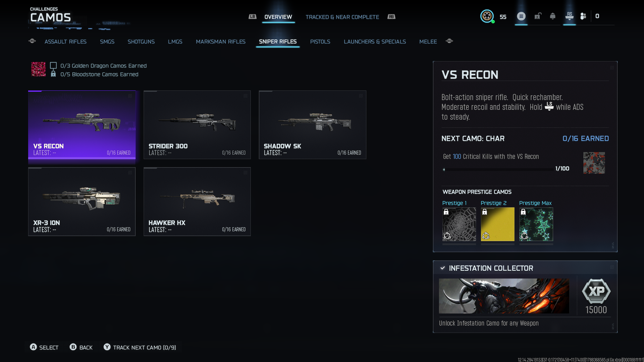Viewport: 644px width, 362px height.
Task: Select the Prestige 1 web camo swatch
Action: pyautogui.click(x=459, y=224)
